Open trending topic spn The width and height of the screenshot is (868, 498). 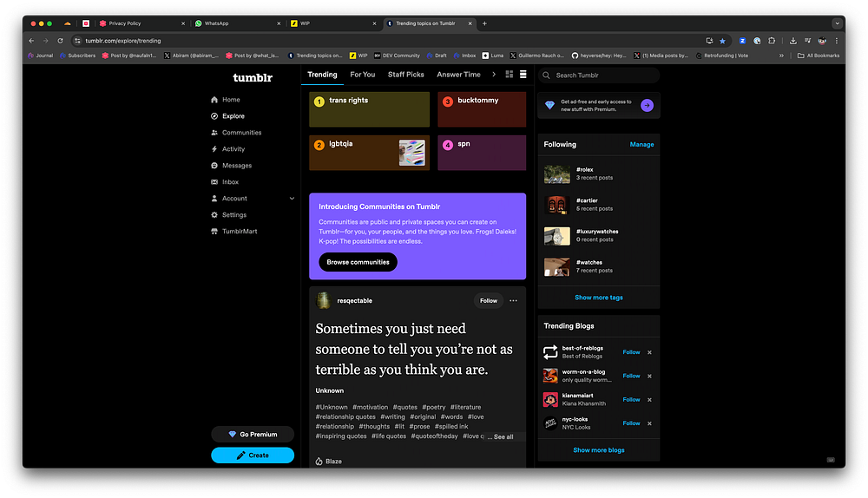tap(482, 153)
